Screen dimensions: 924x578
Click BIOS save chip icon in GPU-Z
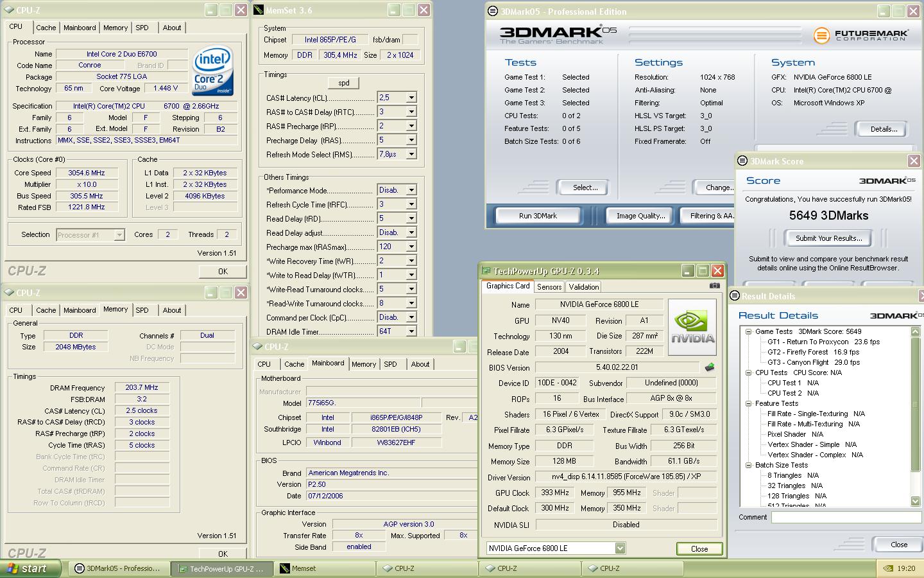709,367
